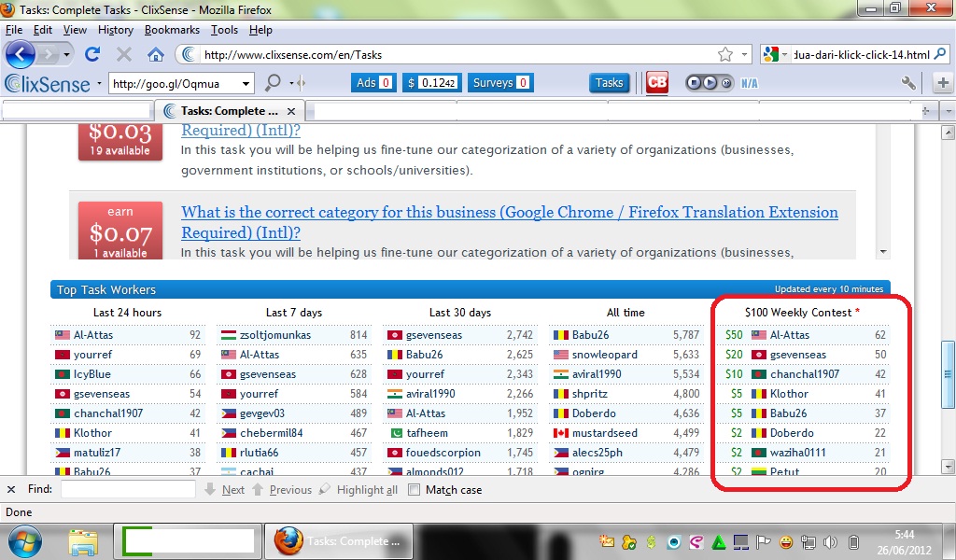Click the Stop loading X icon
This screenshot has height=560, width=956.
(x=124, y=55)
